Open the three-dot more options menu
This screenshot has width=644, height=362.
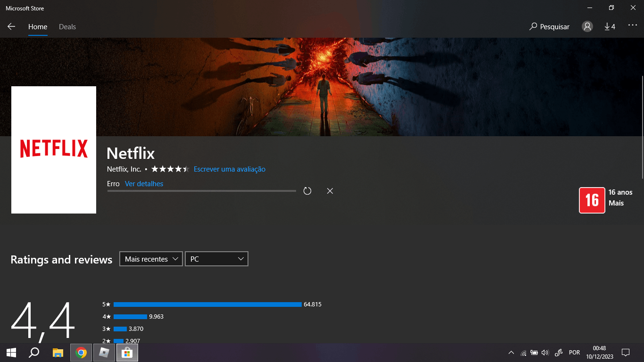tap(633, 26)
